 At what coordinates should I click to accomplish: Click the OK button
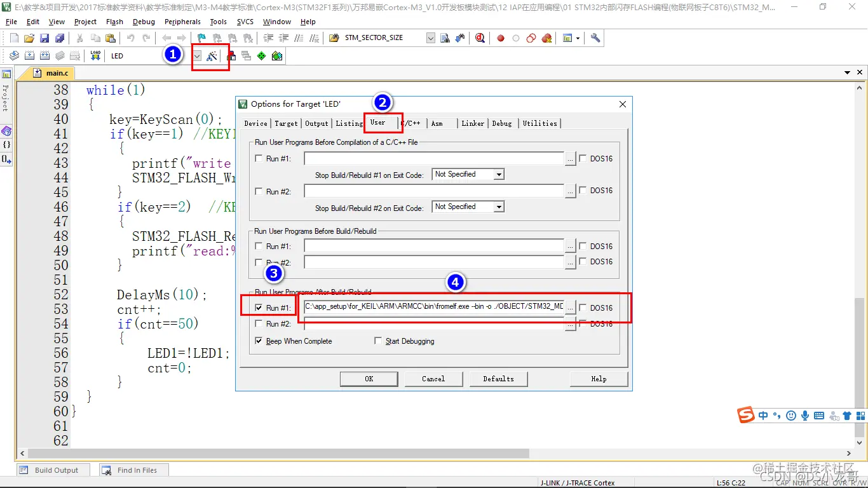[x=369, y=379]
